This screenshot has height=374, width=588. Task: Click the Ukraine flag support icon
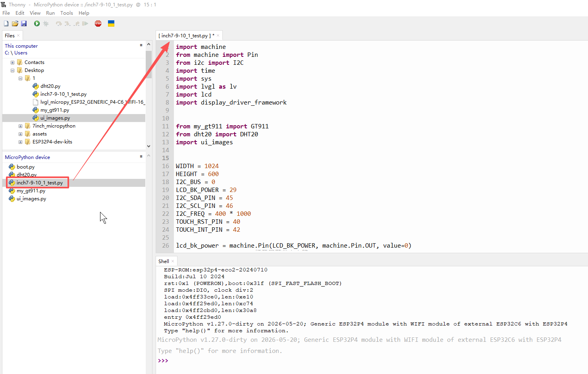click(111, 24)
